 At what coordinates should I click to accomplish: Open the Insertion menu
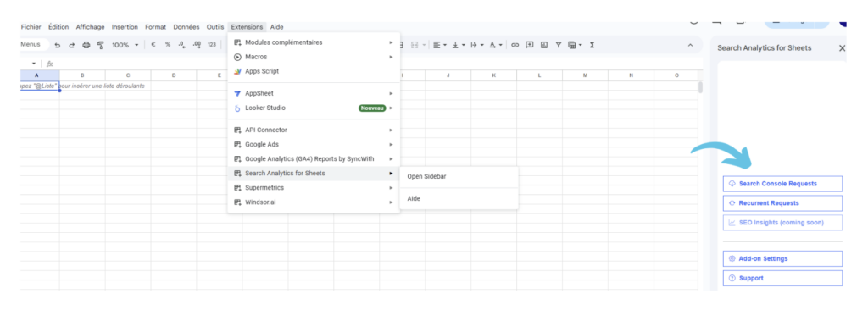[x=125, y=26]
